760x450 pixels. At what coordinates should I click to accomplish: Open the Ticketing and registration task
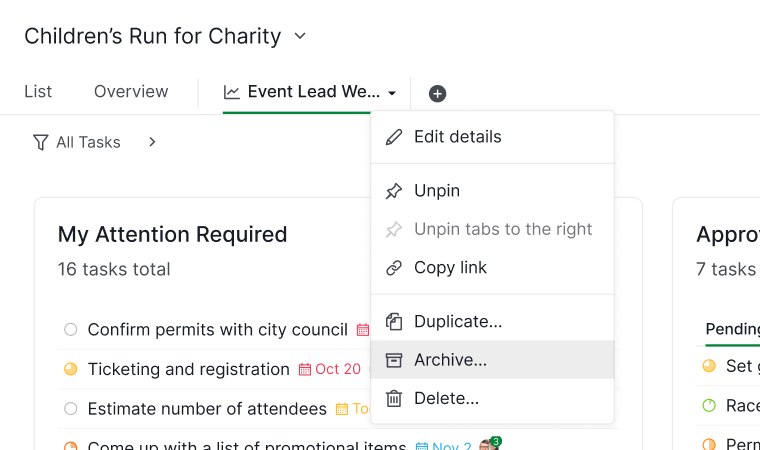[x=189, y=370]
